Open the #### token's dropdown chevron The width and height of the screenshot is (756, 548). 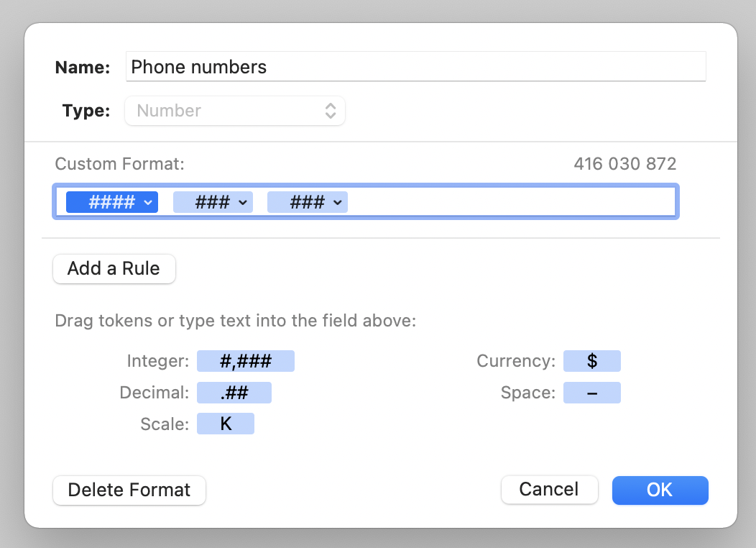(147, 203)
